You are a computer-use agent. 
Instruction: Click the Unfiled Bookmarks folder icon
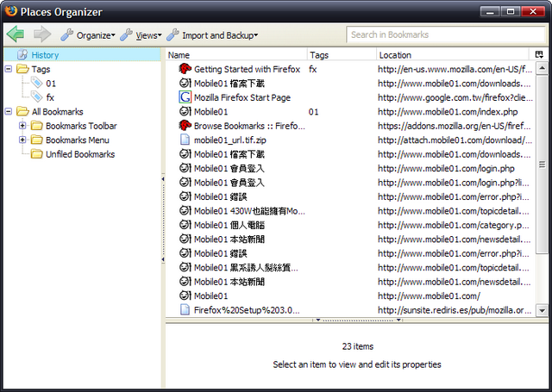tap(36, 154)
